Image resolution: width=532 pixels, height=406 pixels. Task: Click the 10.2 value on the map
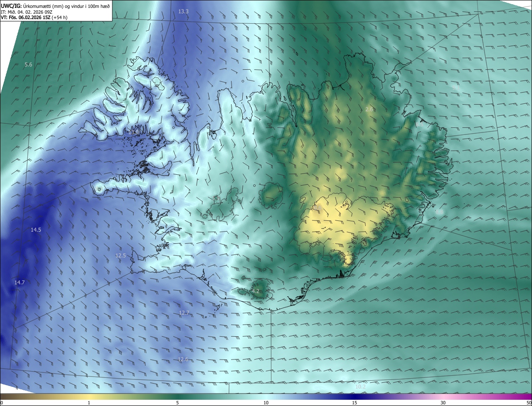360,386
